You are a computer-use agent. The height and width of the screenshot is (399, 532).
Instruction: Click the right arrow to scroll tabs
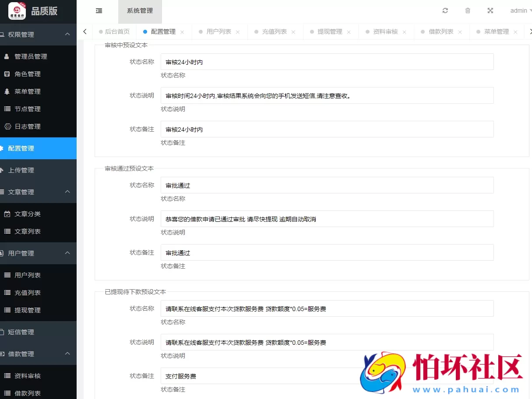pos(530,31)
